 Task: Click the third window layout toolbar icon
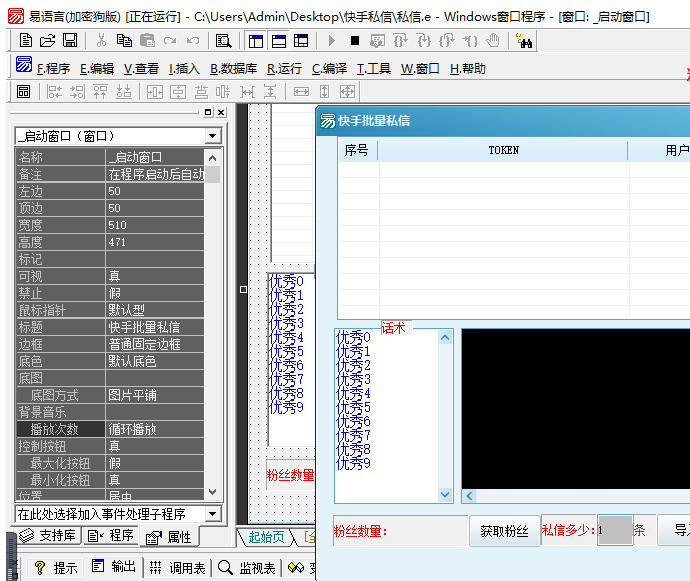pos(301,41)
